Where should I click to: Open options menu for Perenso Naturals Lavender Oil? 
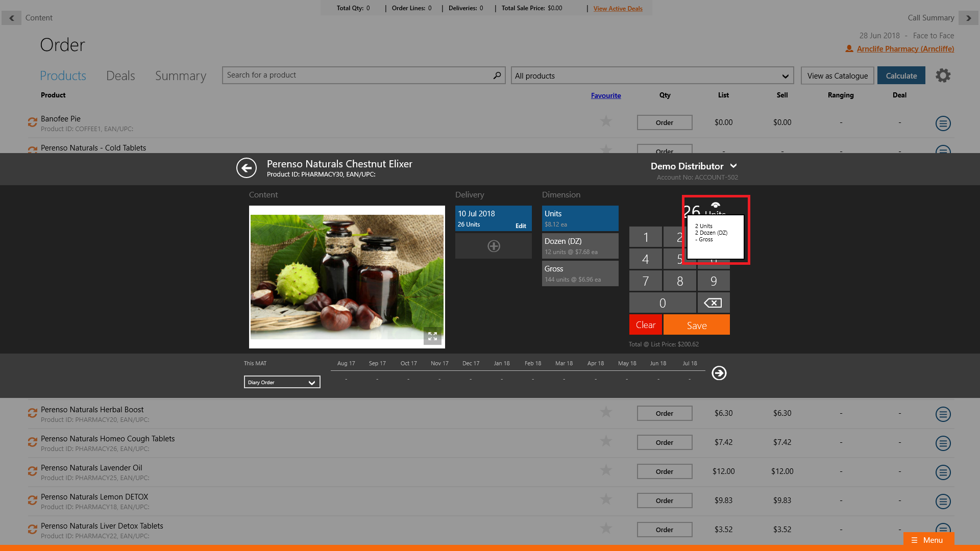click(x=943, y=472)
